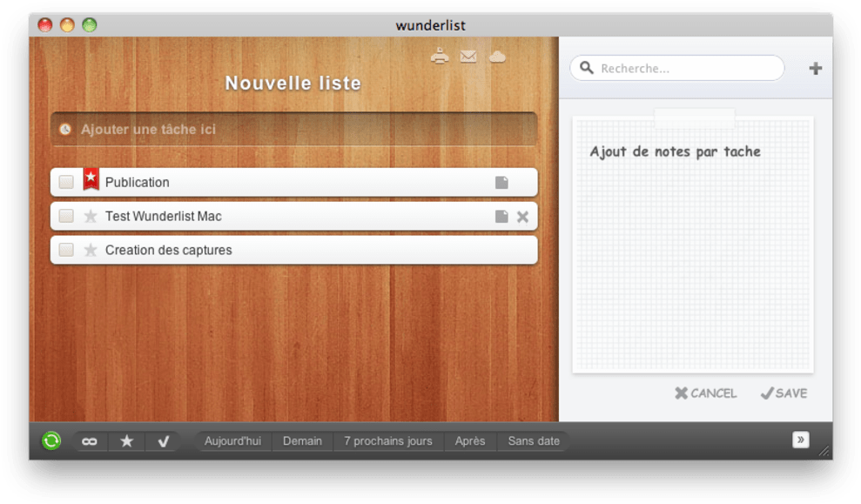This screenshot has width=861, height=504.
Task: Click the plus icon beside the search field
Action: click(x=816, y=68)
